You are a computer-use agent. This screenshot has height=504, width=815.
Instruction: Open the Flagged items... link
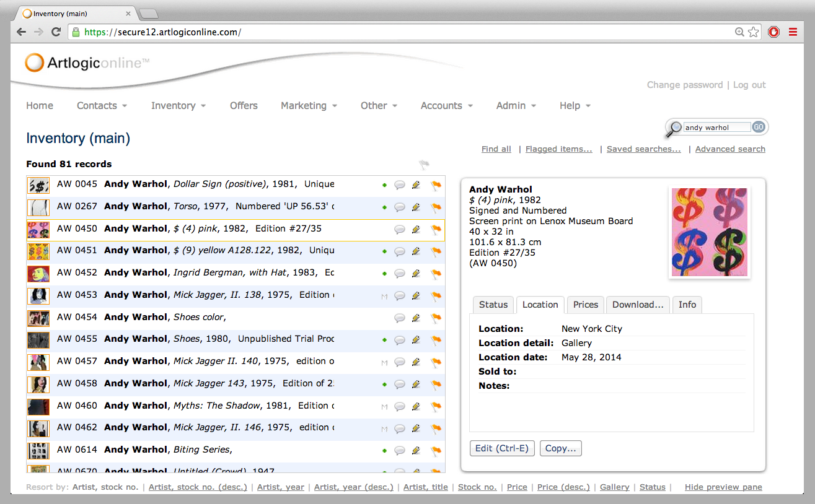[558, 149]
